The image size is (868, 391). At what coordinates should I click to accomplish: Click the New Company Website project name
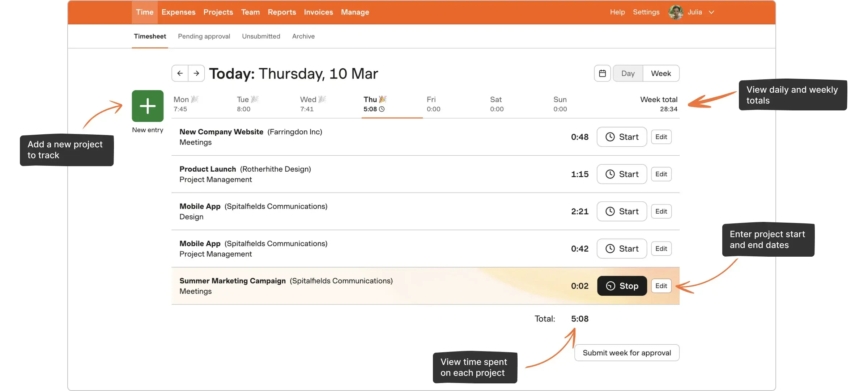tap(221, 132)
